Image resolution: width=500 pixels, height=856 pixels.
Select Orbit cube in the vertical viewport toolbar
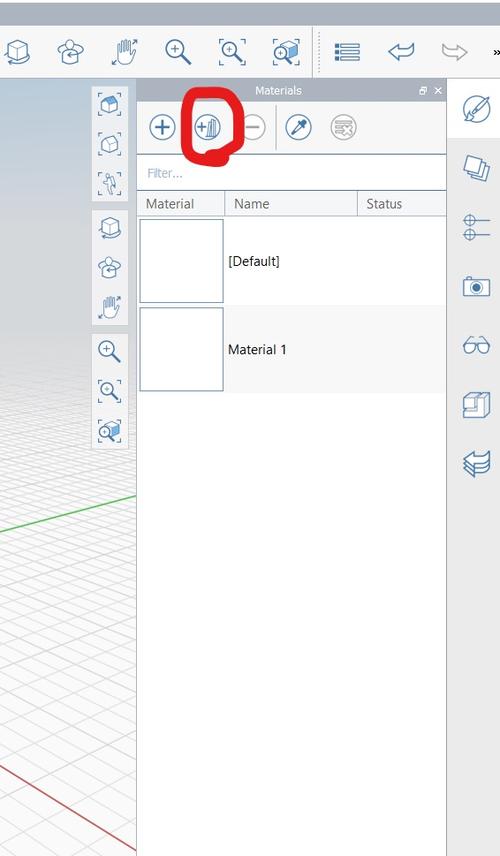click(110, 228)
